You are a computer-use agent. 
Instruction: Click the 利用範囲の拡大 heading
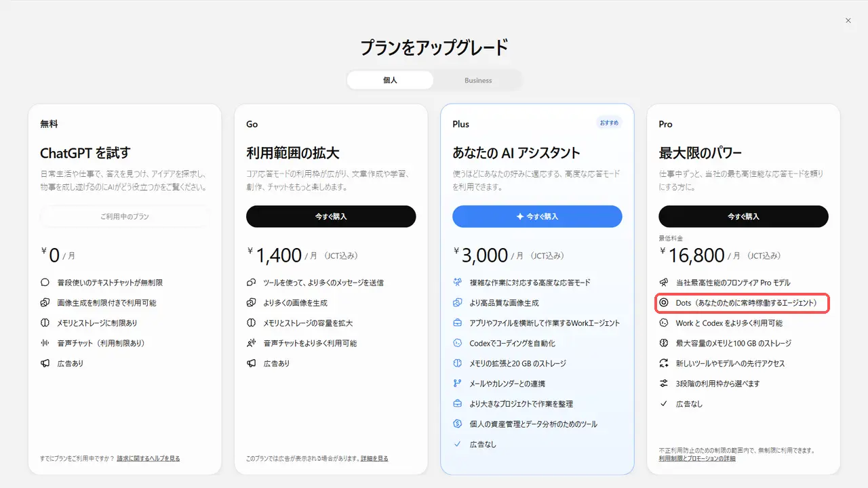[292, 152]
